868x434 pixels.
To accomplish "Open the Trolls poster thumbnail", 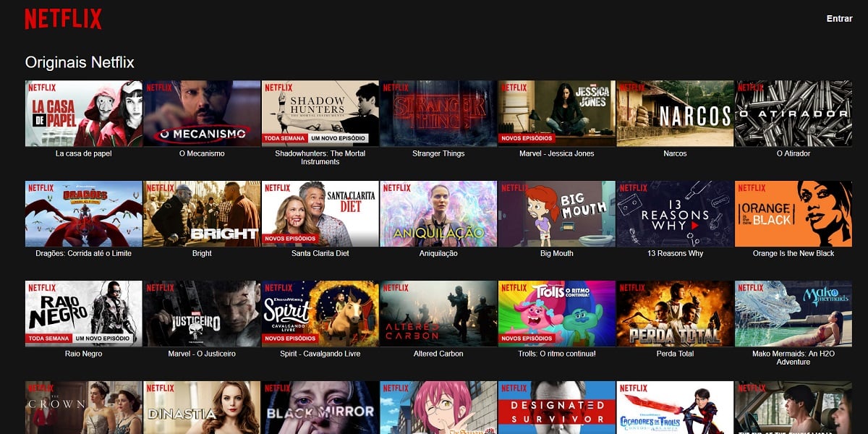I will tap(557, 314).
